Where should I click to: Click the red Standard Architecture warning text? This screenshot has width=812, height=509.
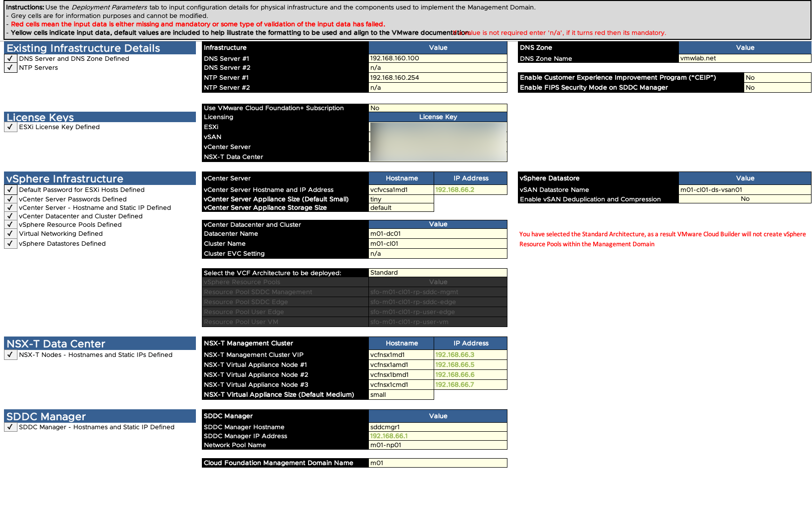pos(662,239)
